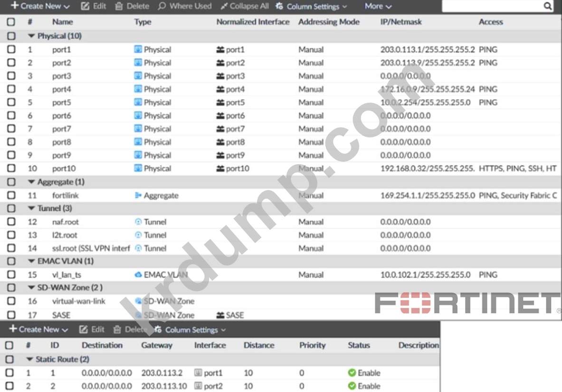The height and width of the screenshot is (392, 562).
Task: Collapse the Physical (10) group
Action: (32, 36)
